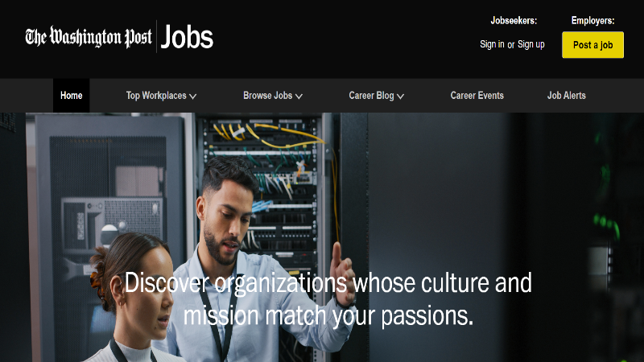The width and height of the screenshot is (644, 362).
Task: Click the yellow Post a job button
Action: tap(592, 45)
